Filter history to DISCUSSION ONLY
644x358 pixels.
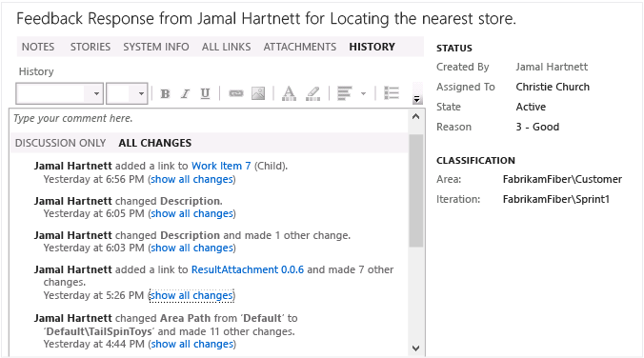click(60, 143)
